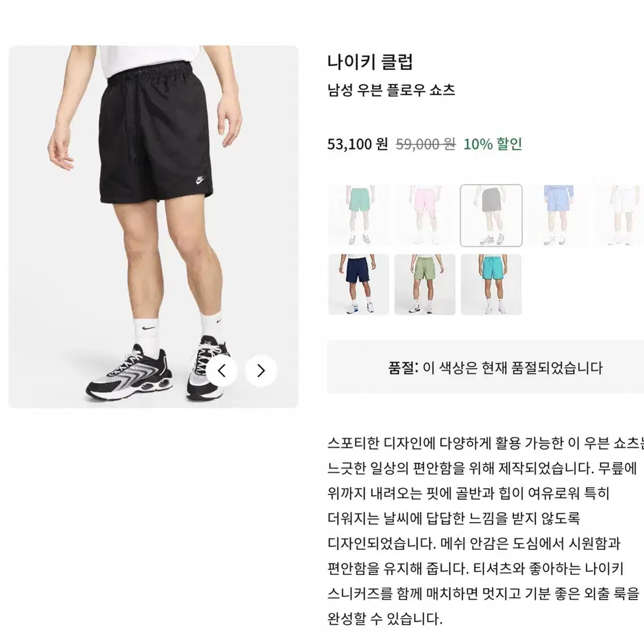Click the Nike swoosh logo on the shorts
644x644 pixels.
tap(199, 179)
